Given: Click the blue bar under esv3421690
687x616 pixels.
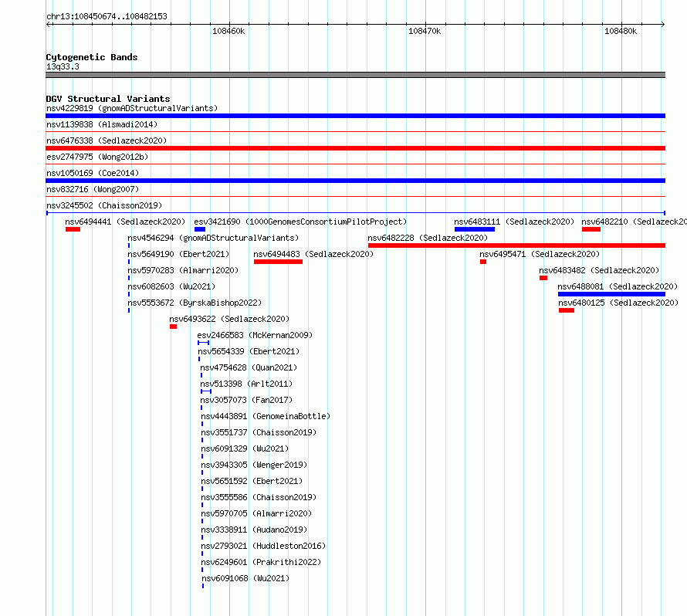Looking at the screenshot, I should click(200, 229).
